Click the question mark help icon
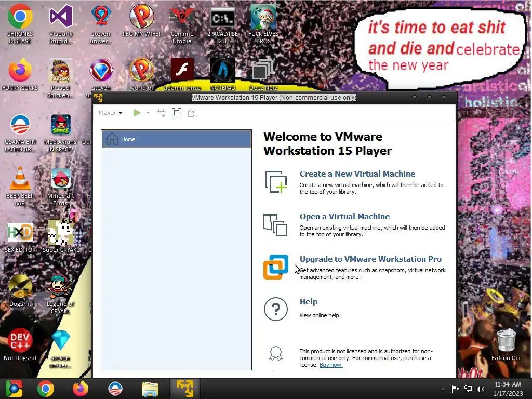Image resolution: width=532 pixels, height=399 pixels. [276, 309]
